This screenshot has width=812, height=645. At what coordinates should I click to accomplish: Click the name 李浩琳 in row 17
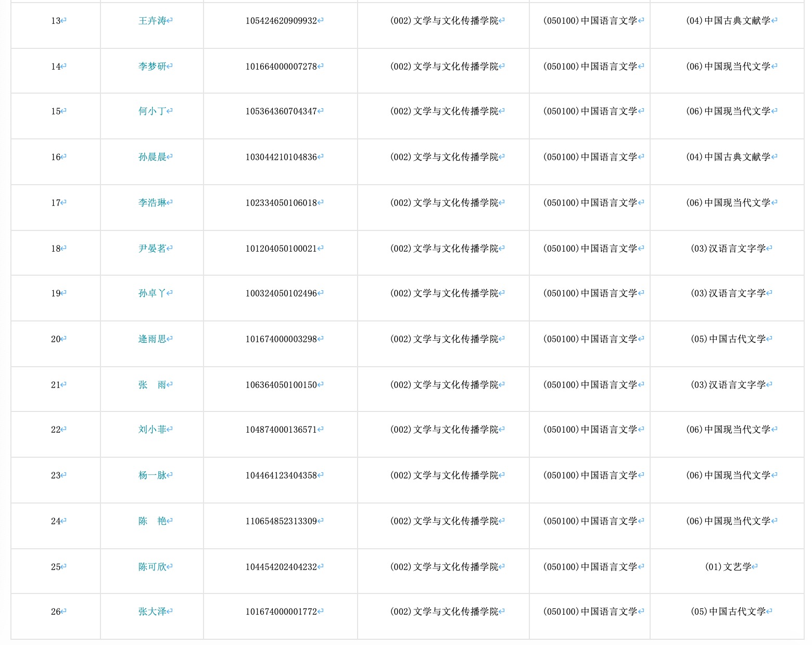(152, 203)
